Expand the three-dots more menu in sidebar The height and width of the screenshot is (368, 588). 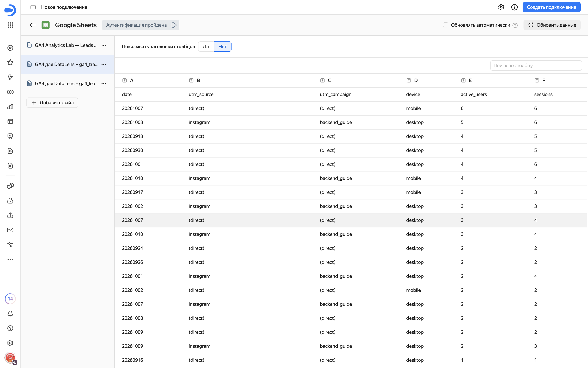(10, 259)
